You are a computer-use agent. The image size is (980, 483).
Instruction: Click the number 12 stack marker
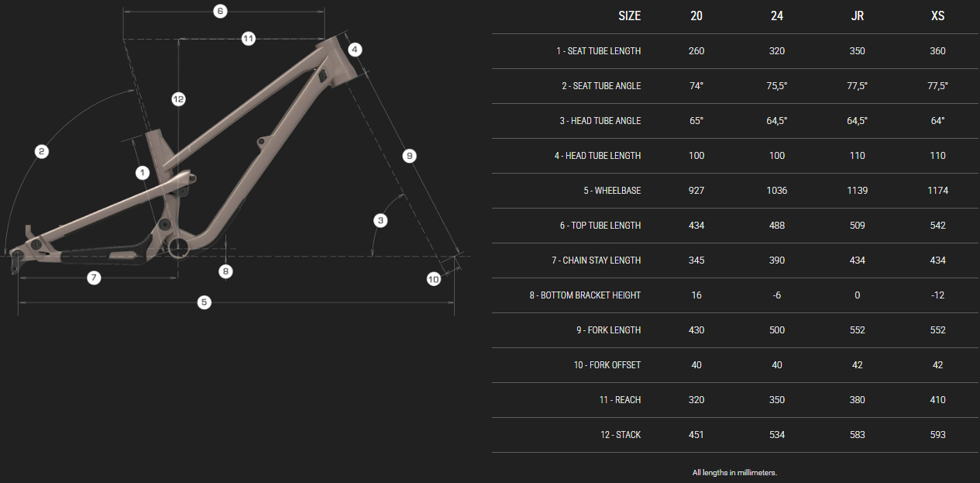[x=179, y=98]
